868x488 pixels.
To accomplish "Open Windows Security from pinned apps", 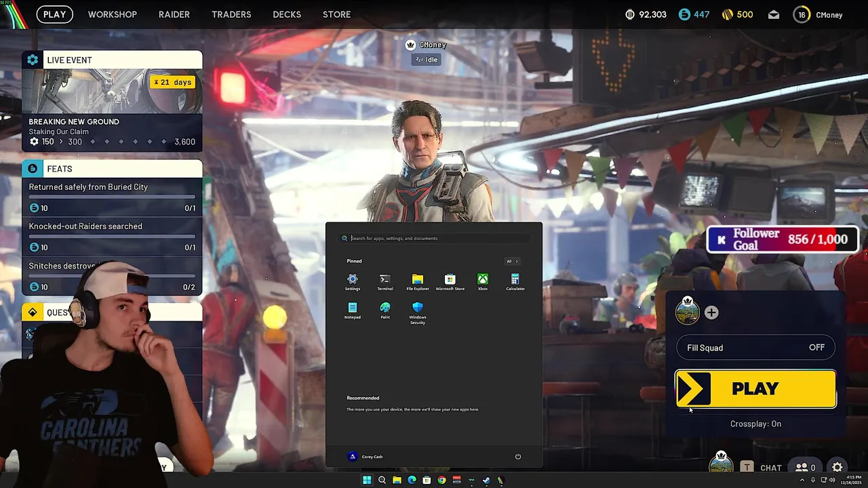I will click(x=418, y=313).
